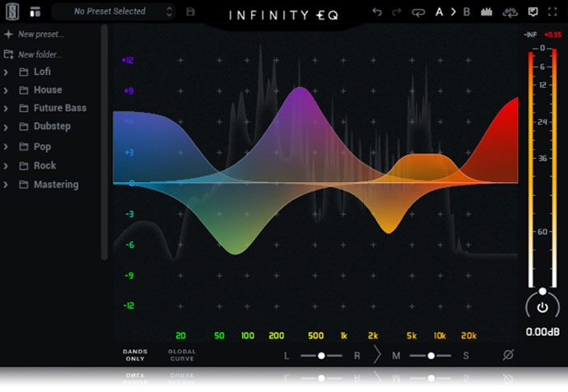Image resolution: width=568 pixels, height=392 pixels.
Task: Click the fullscreen expand icon
Action: (553, 12)
